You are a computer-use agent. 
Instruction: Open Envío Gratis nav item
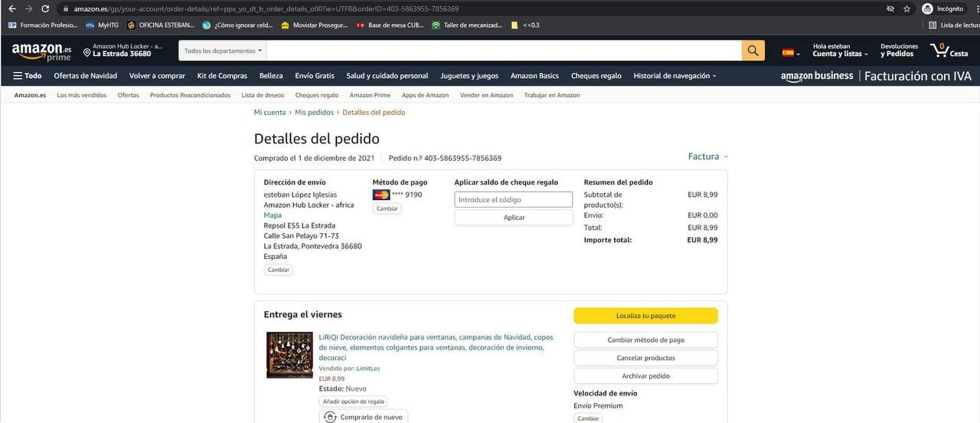point(315,76)
